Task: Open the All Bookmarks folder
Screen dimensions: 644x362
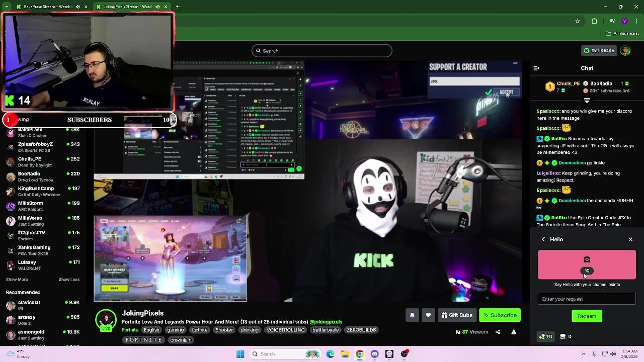Action: [x=622, y=34]
